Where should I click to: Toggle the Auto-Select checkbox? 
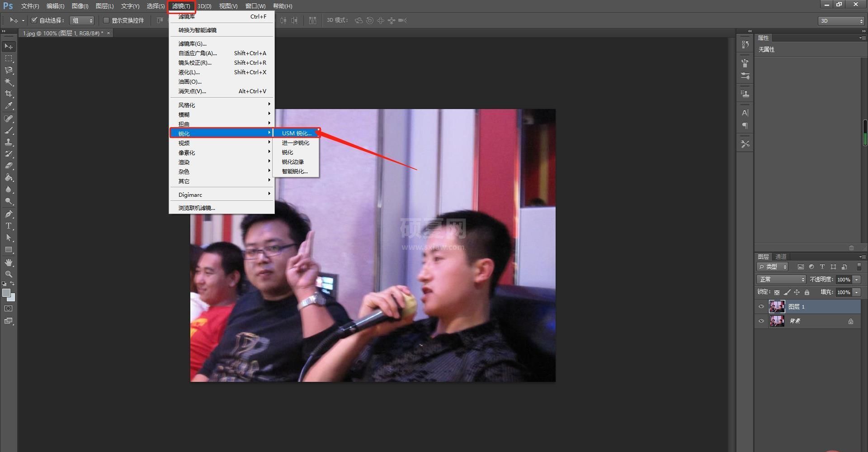click(34, 20)
